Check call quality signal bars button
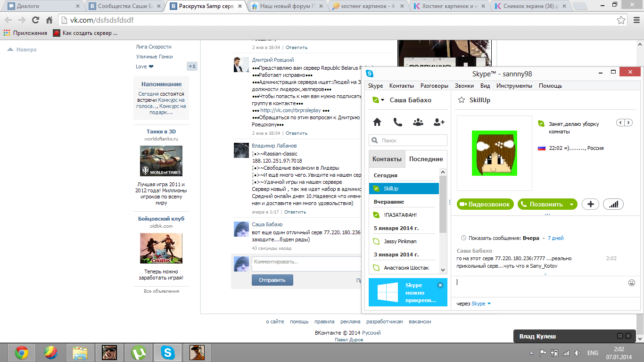Image resolution: width=644 pixels, height=362 pixels. (x=613, y=204)
